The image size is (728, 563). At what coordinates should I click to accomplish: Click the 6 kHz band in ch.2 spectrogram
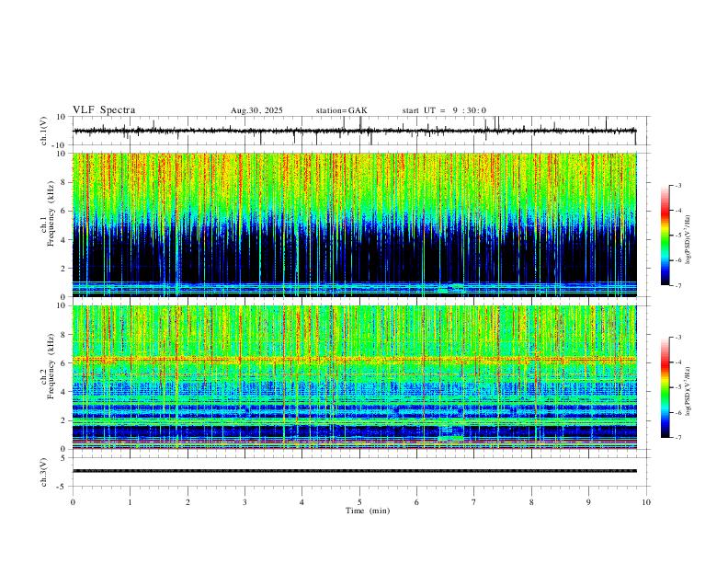[354, 359]
